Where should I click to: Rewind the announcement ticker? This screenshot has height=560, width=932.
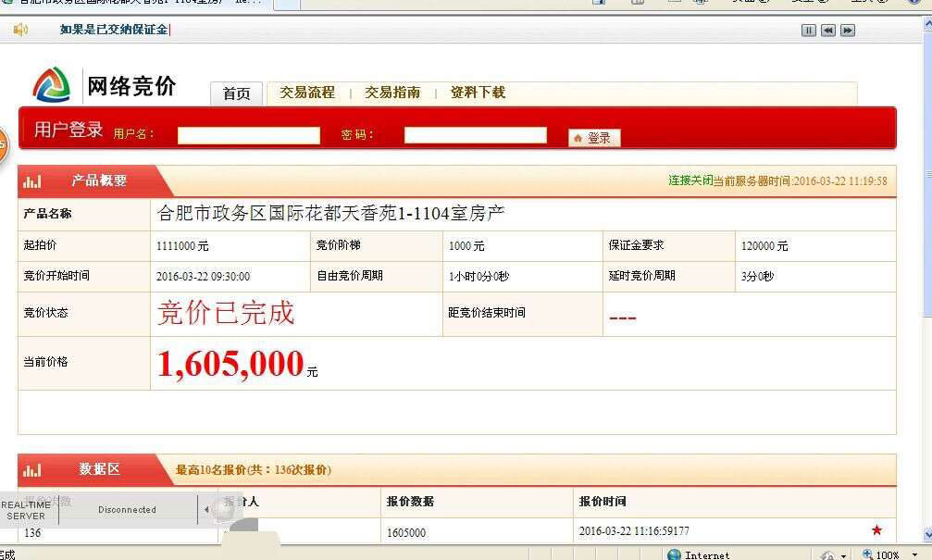coord(828,30)
